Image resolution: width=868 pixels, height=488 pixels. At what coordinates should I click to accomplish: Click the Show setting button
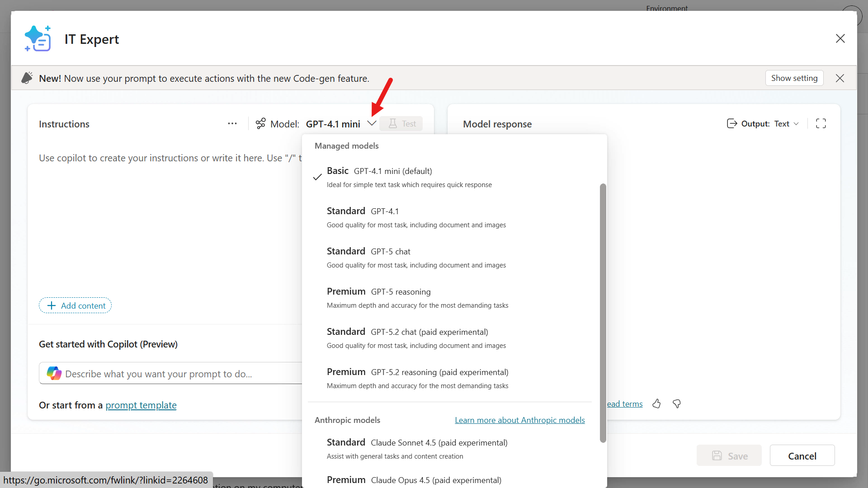[794, 78]
